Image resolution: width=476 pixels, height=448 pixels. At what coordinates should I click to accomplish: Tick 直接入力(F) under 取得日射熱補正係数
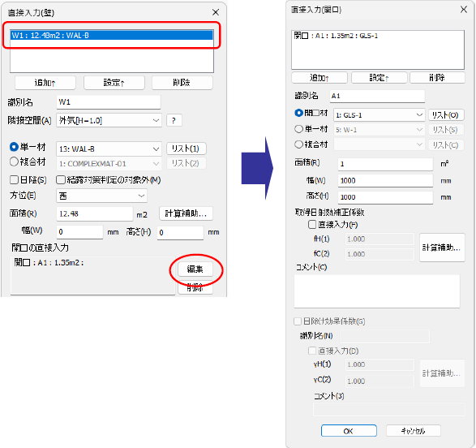[312, 225]
